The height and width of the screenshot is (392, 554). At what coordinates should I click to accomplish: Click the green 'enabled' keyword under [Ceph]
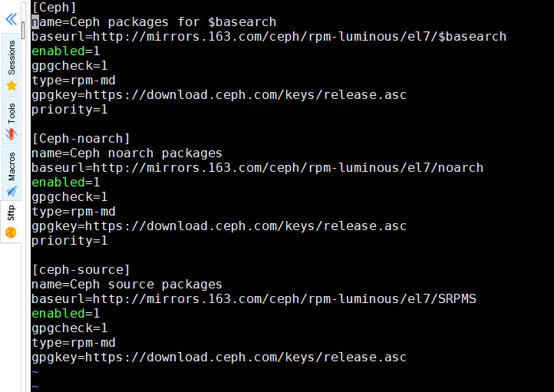tap(58, 51)
